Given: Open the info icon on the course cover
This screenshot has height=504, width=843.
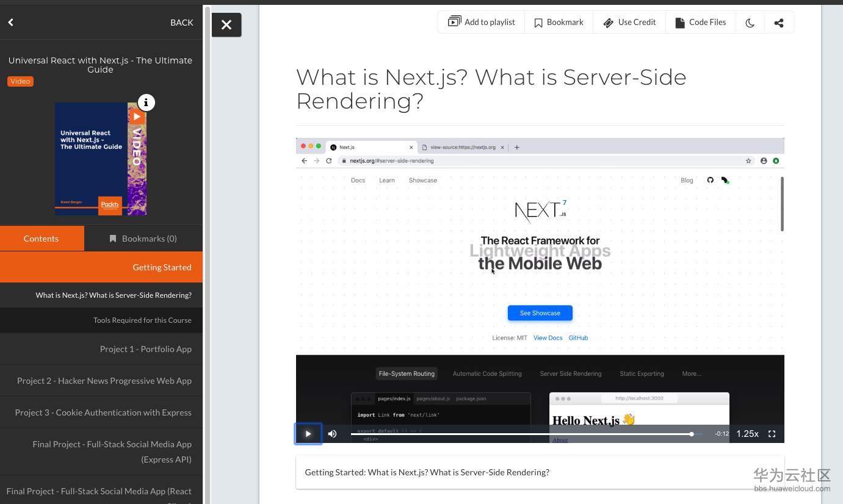Looking at the screenshot, I should click(x=146, y=103).
